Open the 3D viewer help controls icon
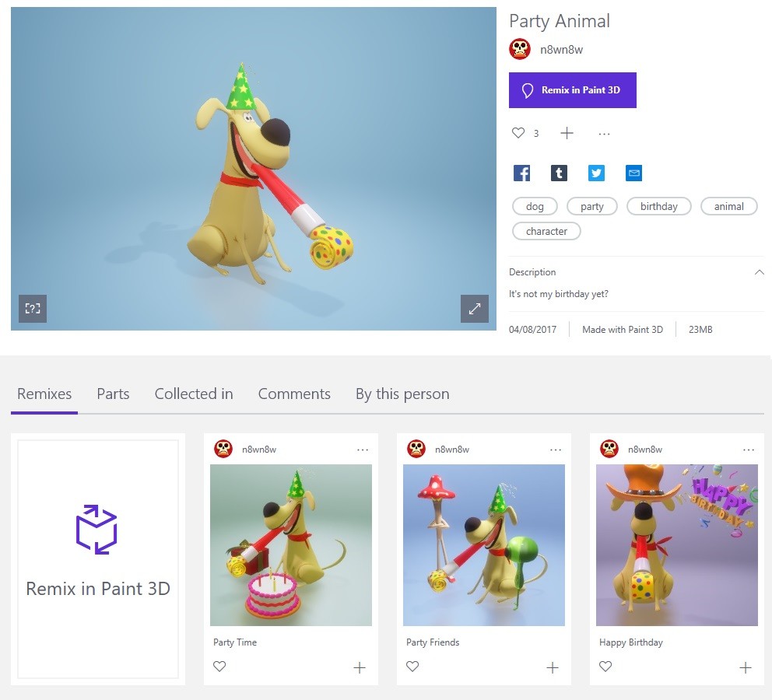 [33, 309]
